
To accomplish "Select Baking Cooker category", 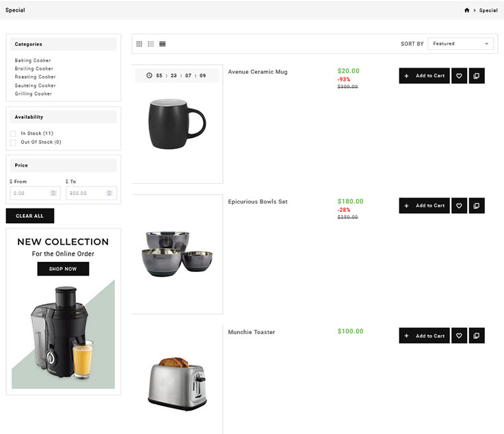I will coord(33,61).
